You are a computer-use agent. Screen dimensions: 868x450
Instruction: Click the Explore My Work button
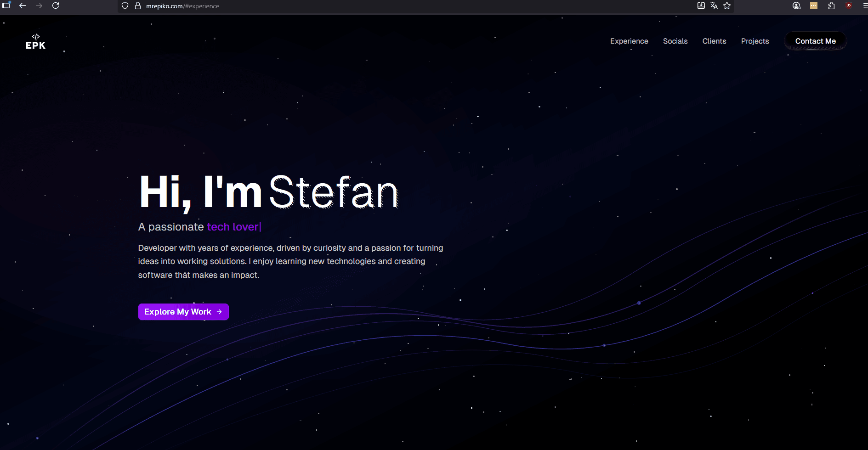[x=183, y=312]
